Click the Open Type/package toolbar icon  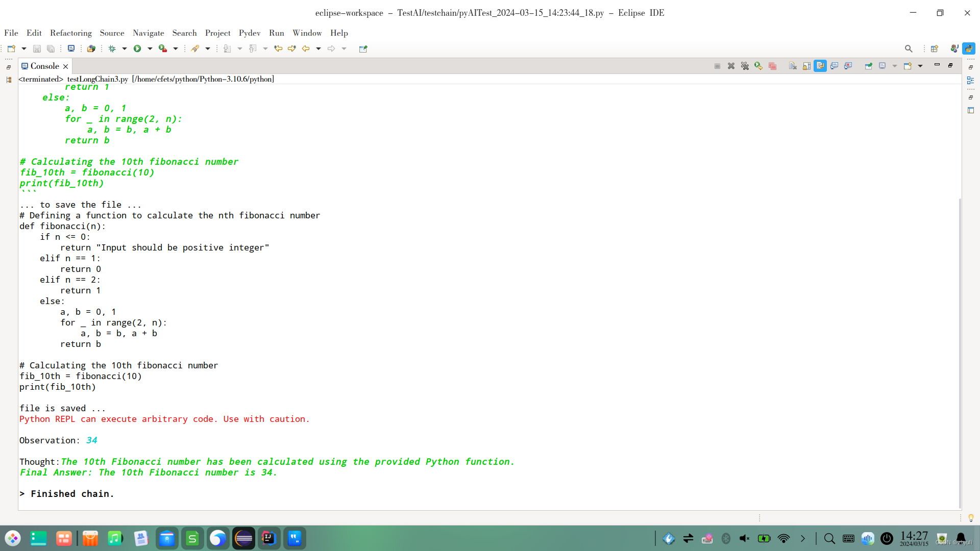click(x=91, y=48)
